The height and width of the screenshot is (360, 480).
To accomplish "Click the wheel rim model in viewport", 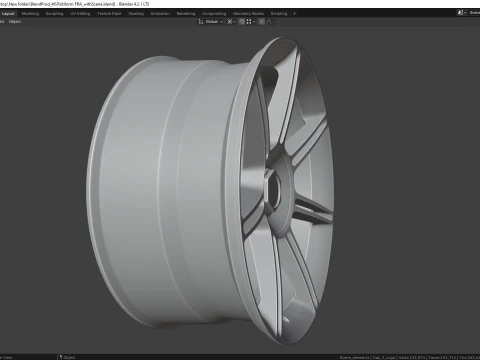I will (210, 191).
